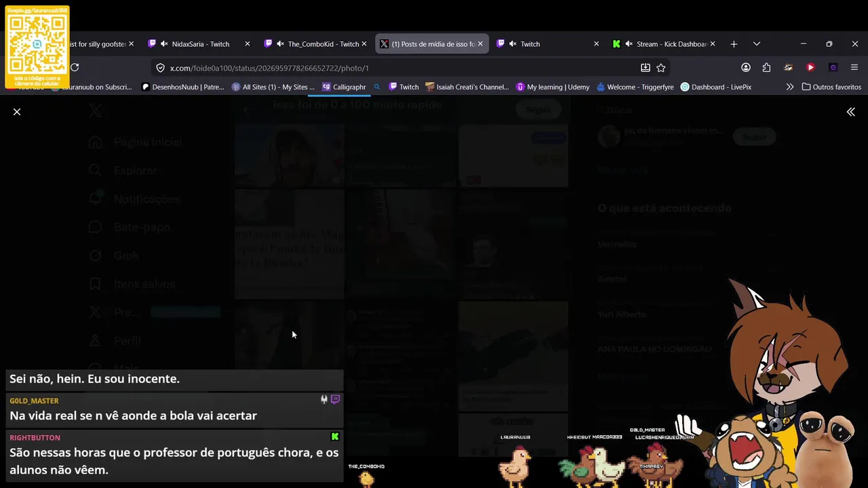Minimize the browser window
This screenshot has height=488, width=868.
pos(804,44)
